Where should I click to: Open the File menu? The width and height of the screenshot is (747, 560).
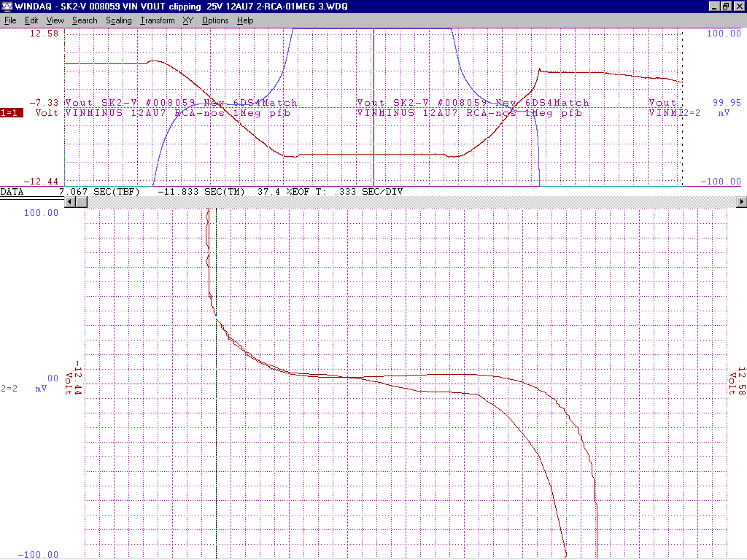[x=10, y=20]
